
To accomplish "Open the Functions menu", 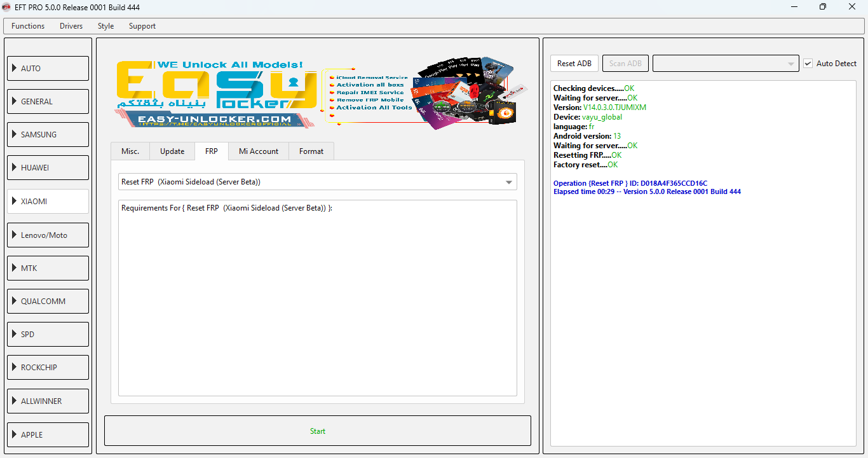I will click(28, 26).
